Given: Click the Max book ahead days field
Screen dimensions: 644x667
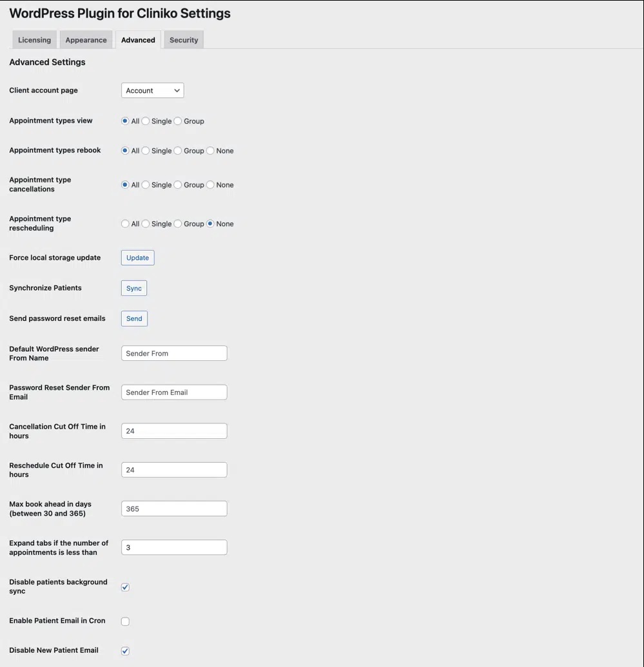Looking at the screenshot, I should click(x=174, y=508).
